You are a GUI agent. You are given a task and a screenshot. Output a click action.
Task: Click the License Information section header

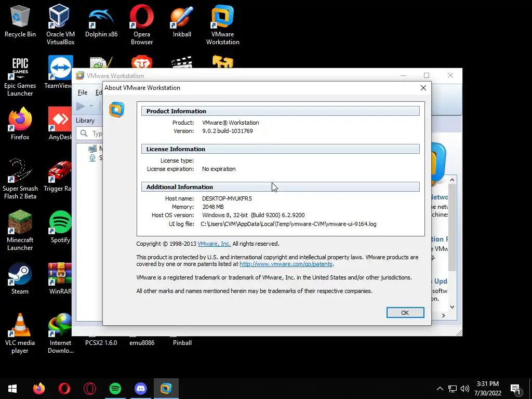tap(280, 149)
